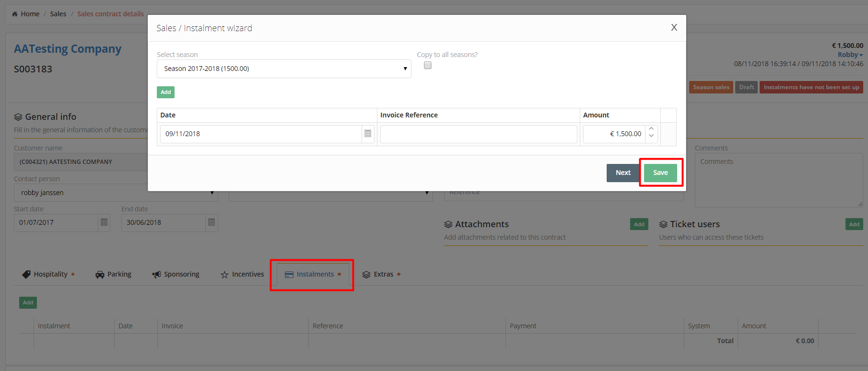
Task: Click the General info stack icon
Action: 18,117
